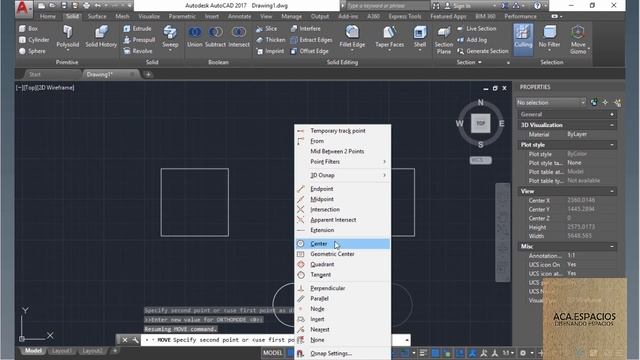This screenshot has width=640, height=360.
Task: Choose Tangent from the osnap menu
Action: tap(342, 275)
